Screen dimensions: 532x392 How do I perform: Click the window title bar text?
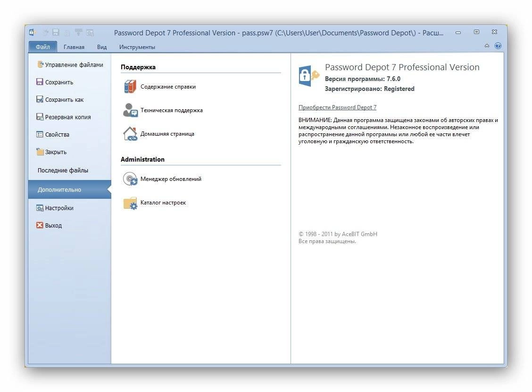coord(279,33)
